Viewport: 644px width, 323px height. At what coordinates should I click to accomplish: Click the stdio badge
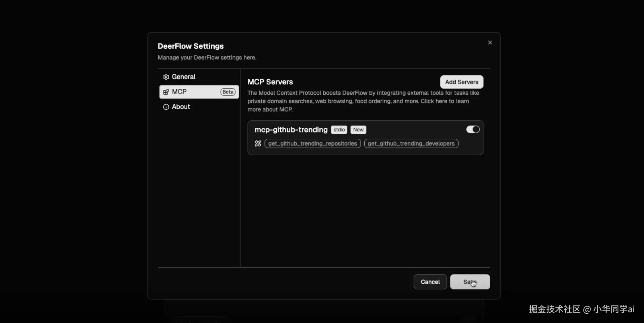(x=339, y=130)
